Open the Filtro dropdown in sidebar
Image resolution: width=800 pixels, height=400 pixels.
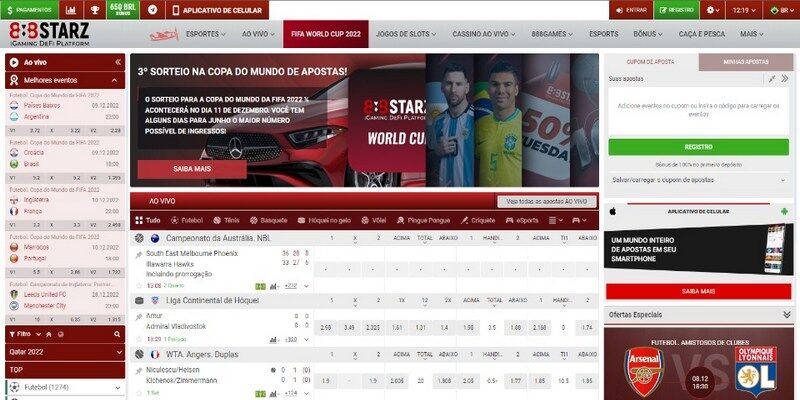pyautogui.click(x=26, y=334)
